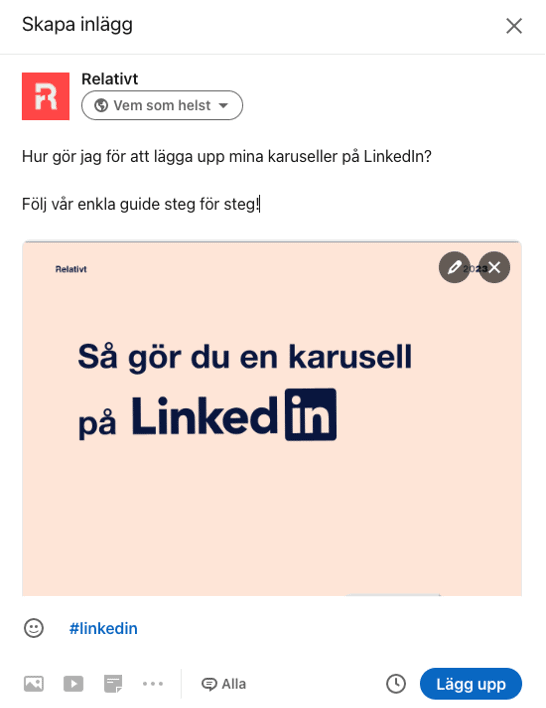
Task: Click the Relativt company logo avatar
Action: pyautogui.click(x=46, y=96)
